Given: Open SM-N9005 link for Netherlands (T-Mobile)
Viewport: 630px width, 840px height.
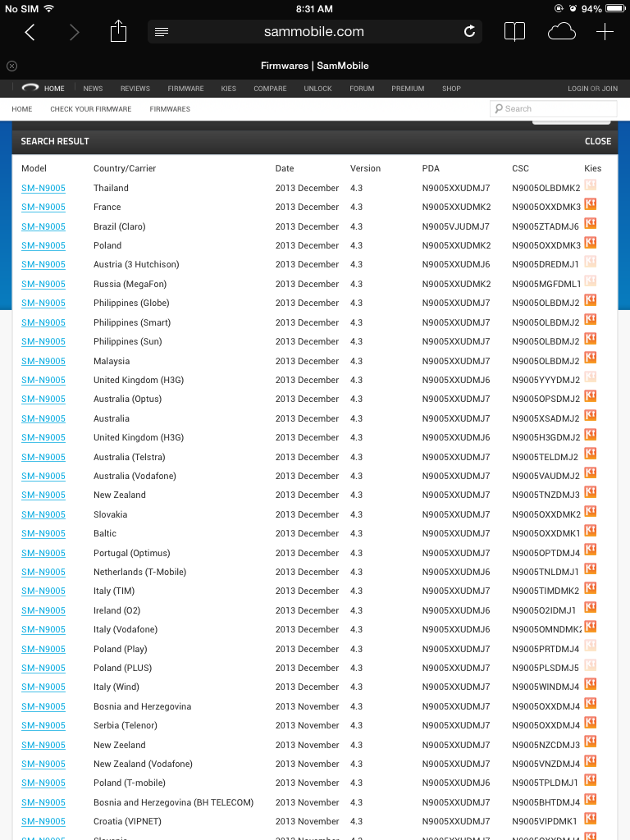Looking at the screenshot, I should 43,572.
